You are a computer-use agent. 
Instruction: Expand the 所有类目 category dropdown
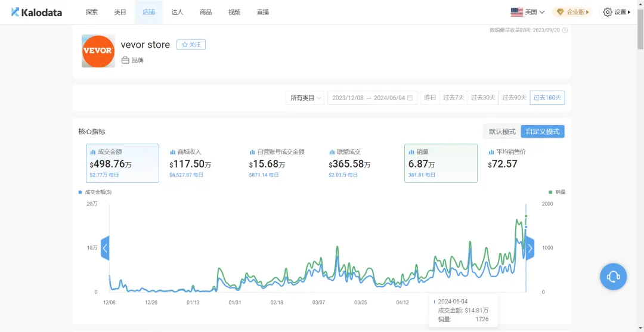(x=306, y=98)
